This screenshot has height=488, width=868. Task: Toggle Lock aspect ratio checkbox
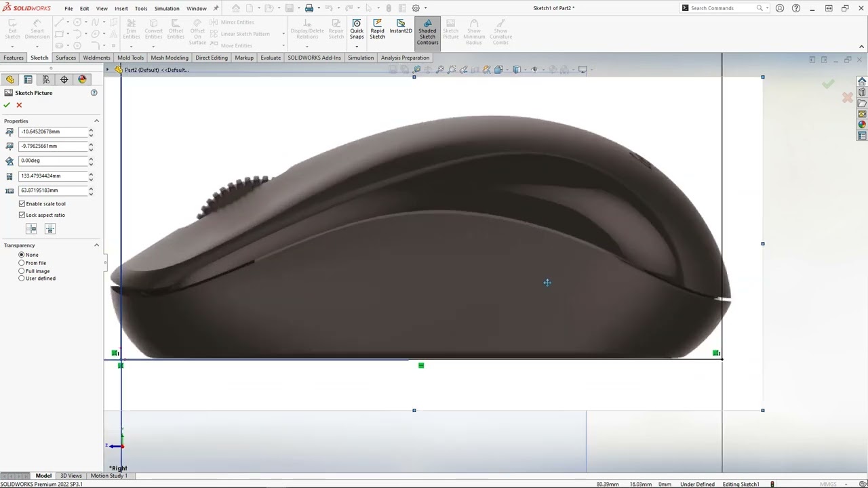(x=22, y=215)
